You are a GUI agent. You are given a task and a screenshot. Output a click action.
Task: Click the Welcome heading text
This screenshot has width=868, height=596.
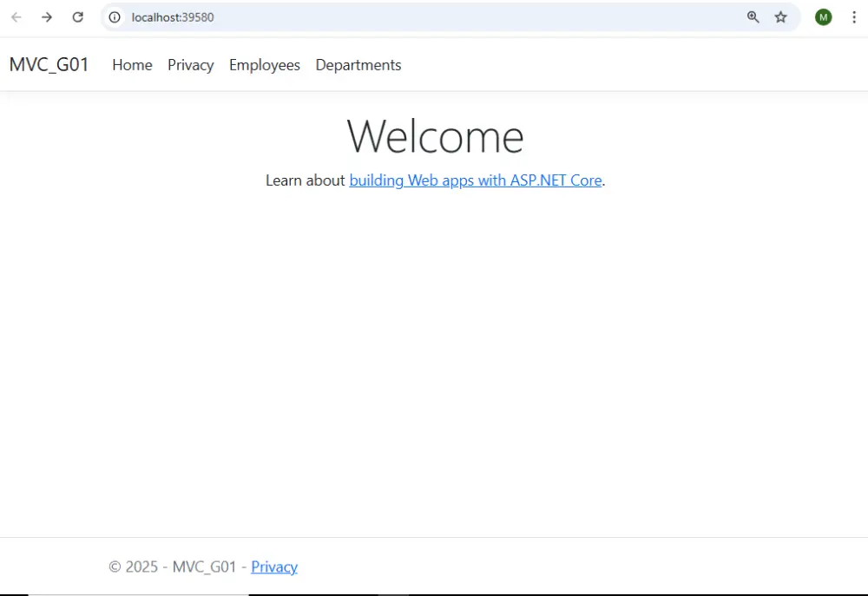click(434, 135)
